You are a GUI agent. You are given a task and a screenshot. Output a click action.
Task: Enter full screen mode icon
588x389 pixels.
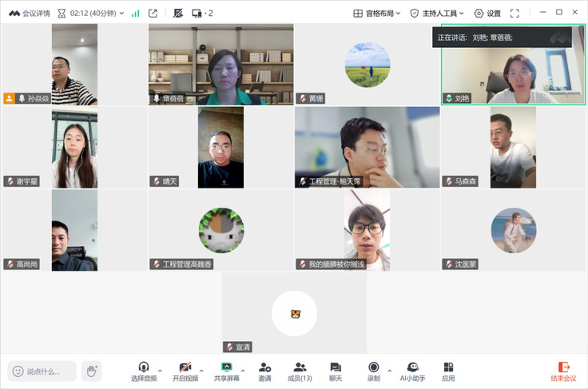(514, 13)
